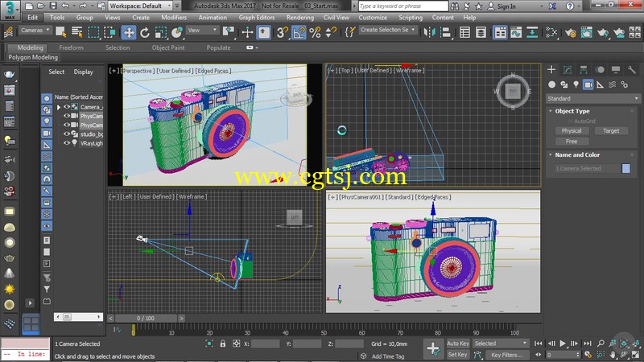Collapse the Name and Color rollout
The width and height of the screenshot is (644, 362).
pyautogui.click(x=551, y=154)
